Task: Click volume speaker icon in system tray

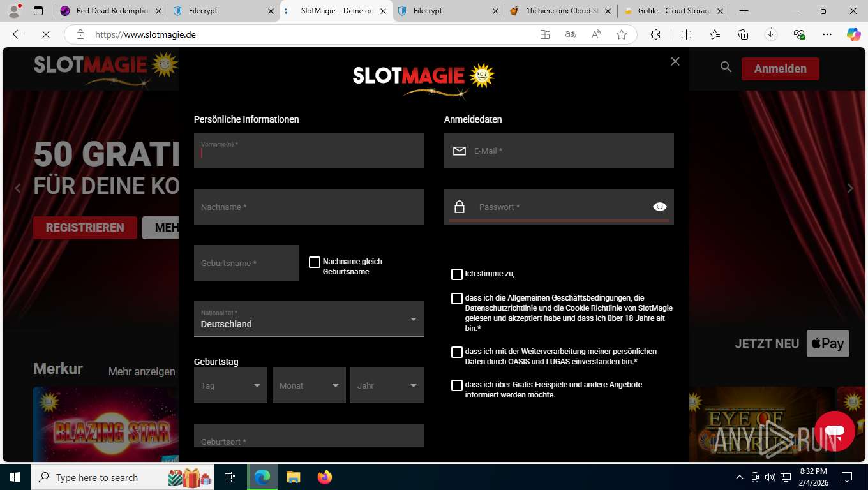Action: click(770, 477)
